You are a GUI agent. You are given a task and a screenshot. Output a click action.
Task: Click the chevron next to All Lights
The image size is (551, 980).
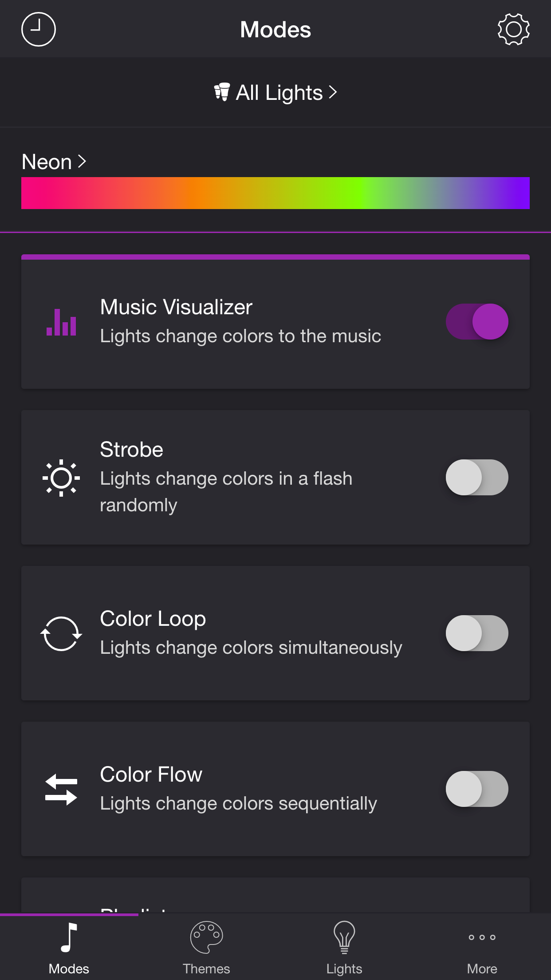click(333, 92)
